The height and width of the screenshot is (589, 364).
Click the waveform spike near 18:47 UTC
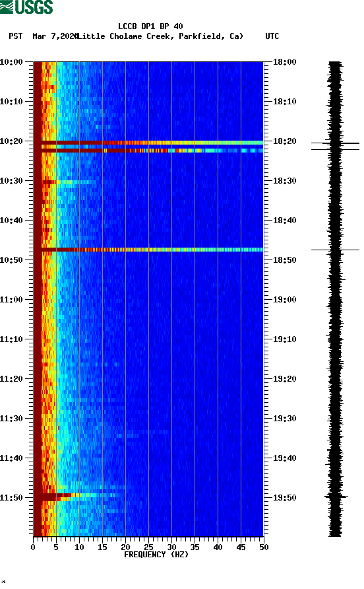coord(335,250)
